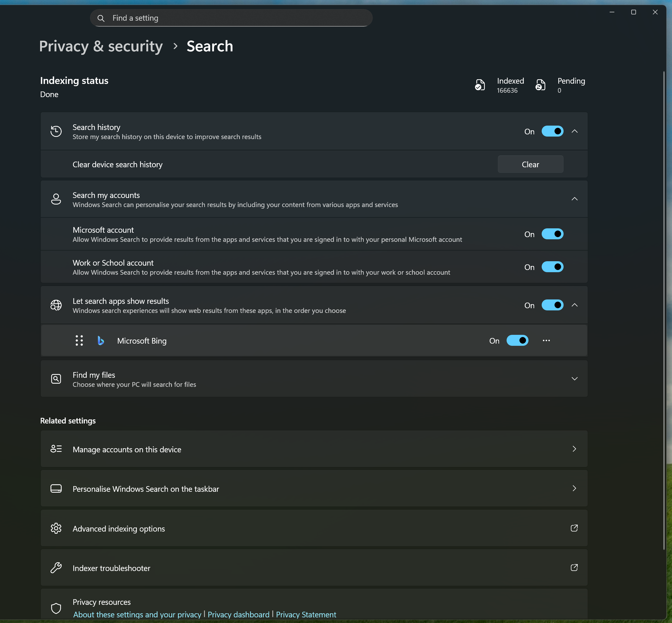Screen dimensions: 672x623
Task: Click the drag handle beside Microsoft Bing
Action: (79, 340)
